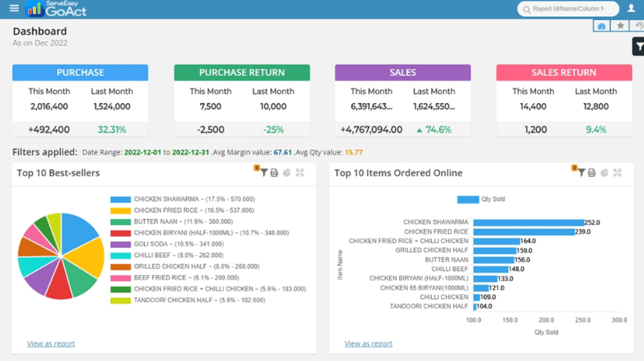The width and height of the screenshot is (644, 361).
Task: Open the hamburger navigation menu
Action: (x=14, y=8)
